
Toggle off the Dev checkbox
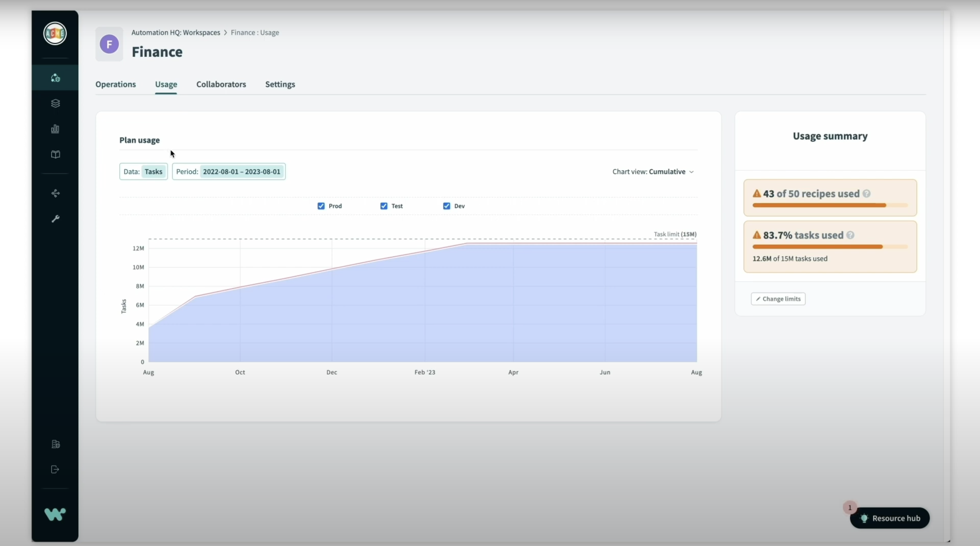pyautogui.click(x=446, y=206)
